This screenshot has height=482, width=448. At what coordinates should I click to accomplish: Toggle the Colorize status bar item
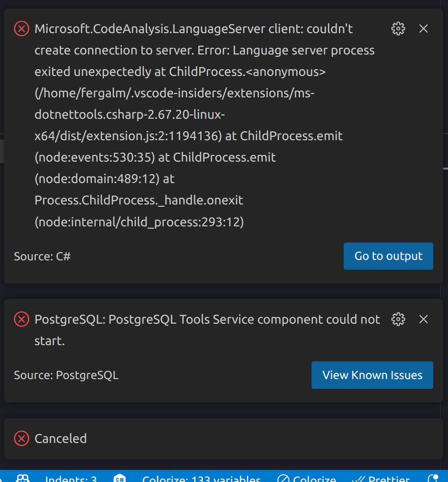pyautogui.click(x=307, y=479)
